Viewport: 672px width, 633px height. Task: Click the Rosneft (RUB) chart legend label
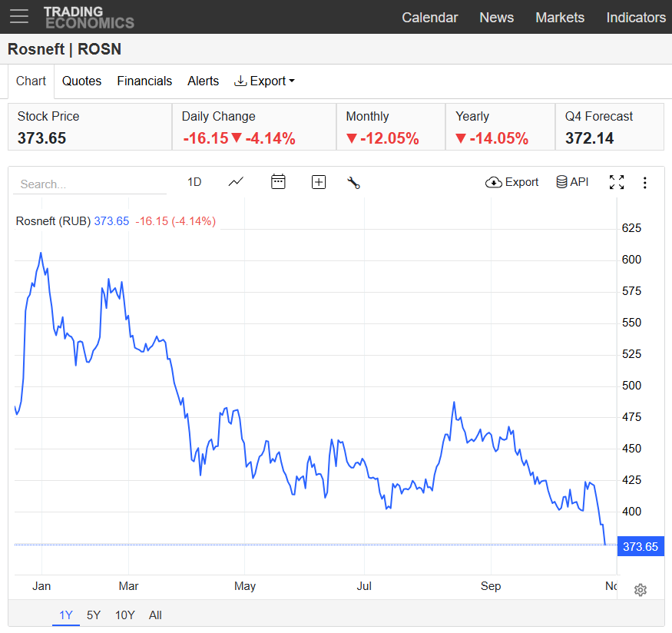(53, 221)
